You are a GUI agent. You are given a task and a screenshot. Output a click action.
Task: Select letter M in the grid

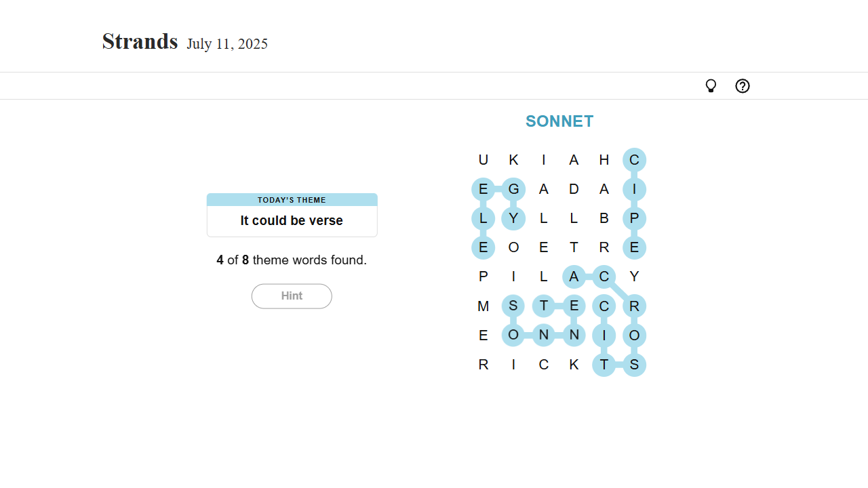(x=483, y=306)
